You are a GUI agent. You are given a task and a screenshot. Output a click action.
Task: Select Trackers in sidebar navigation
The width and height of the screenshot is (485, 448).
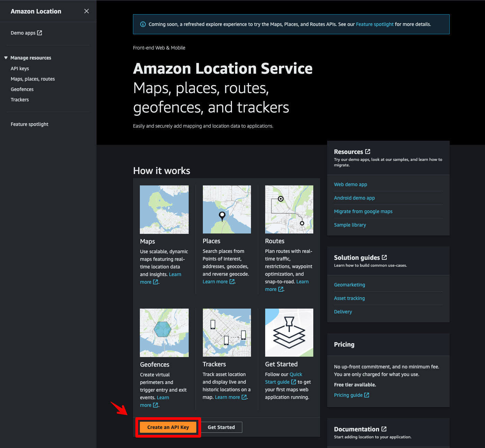click(x=20, y=100)
